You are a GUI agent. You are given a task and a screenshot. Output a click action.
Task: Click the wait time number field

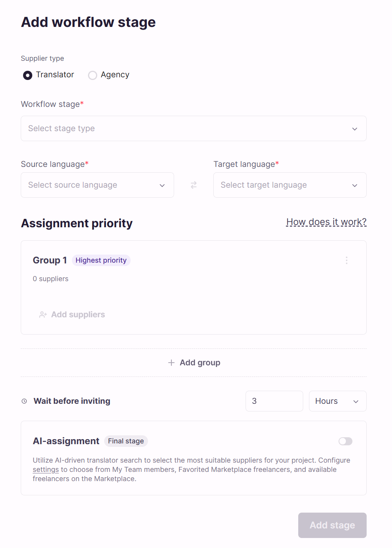pyautogui.click(x=274, y=401)
